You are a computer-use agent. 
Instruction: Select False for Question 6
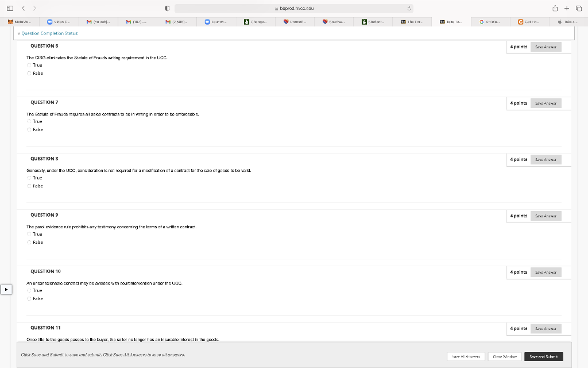(x=29, y=73)
